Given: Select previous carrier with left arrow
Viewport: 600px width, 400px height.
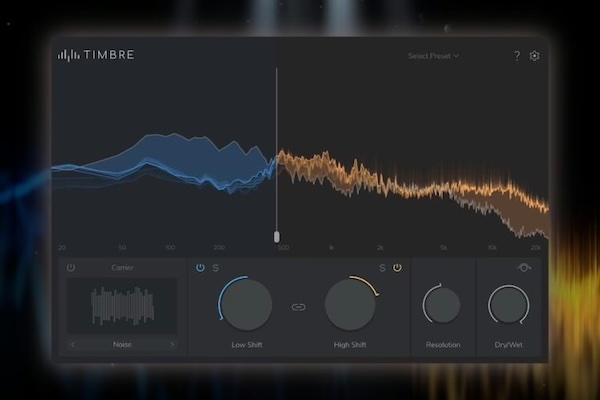Looking at the screenshot, I should point(73,344).
